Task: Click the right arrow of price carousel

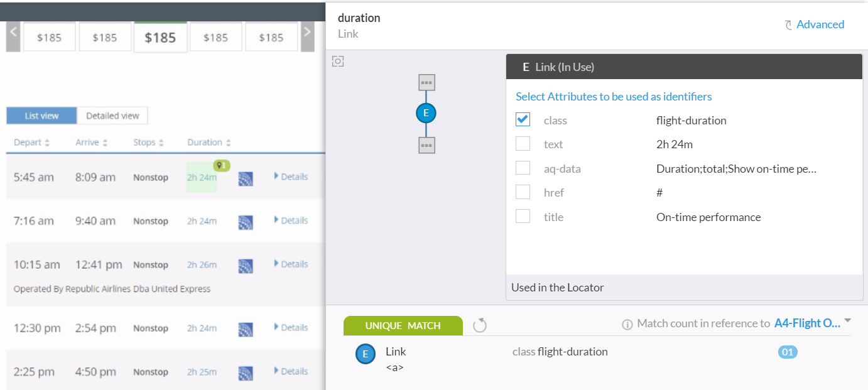Action: (x=307, y=38)
